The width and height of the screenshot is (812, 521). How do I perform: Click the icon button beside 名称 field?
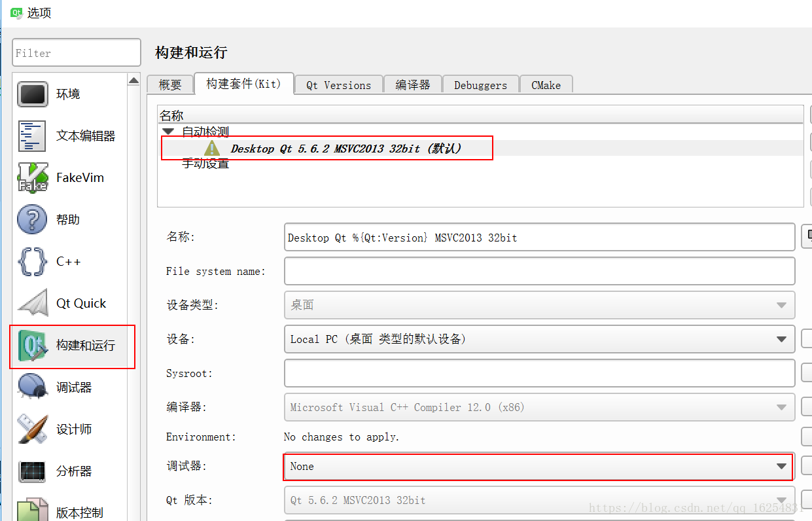(x=807, y=237)
